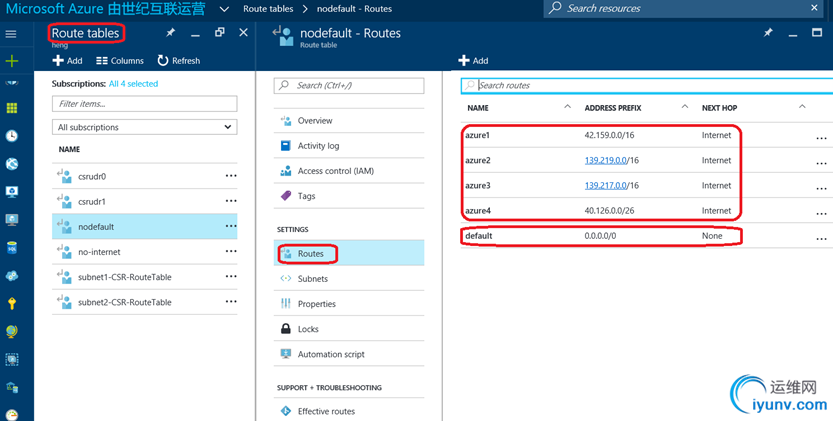Open the Locks settings item
Screen dimensions: 833x421
pos(349,329)
